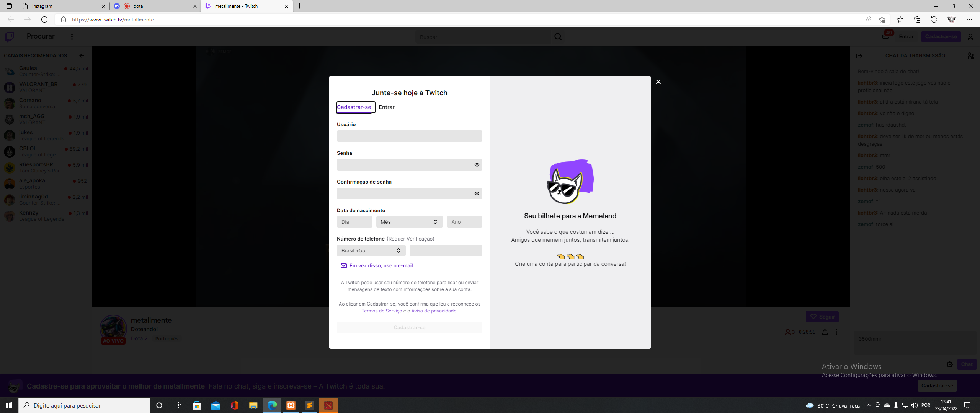The image size is (980, 413).
Task: Click the taskbar search box
Action: (x=84, y=405)
